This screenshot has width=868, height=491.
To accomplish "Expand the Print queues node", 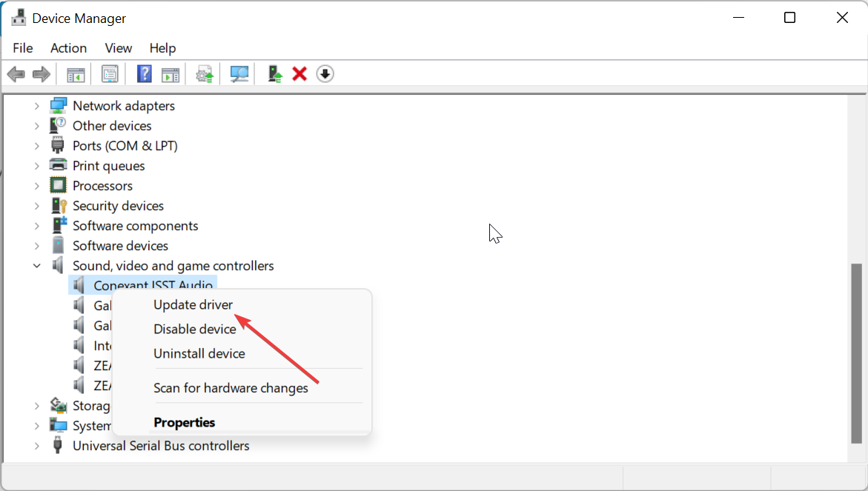I will (36, 166).
